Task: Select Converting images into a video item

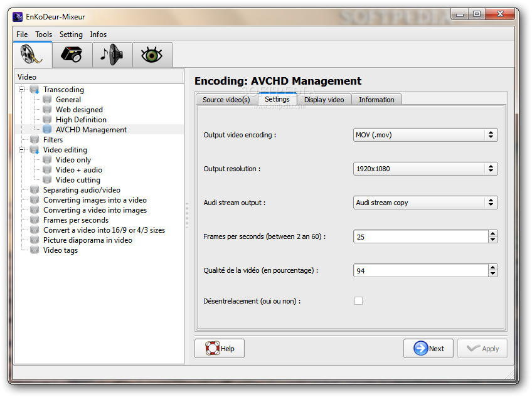Action: [95, 200]
